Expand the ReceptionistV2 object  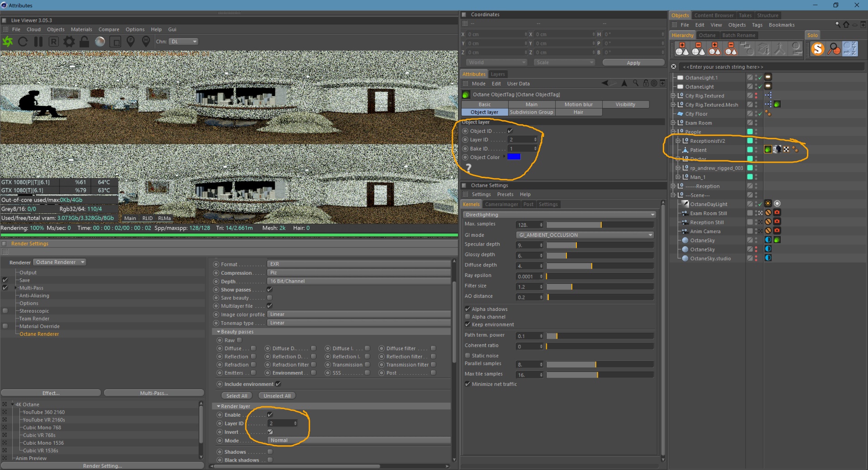pos(678,141)
